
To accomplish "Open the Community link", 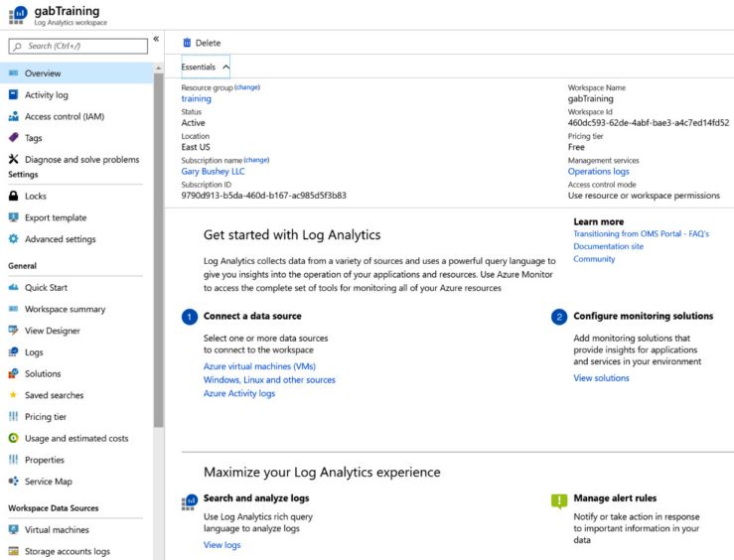I will (594, 259).
